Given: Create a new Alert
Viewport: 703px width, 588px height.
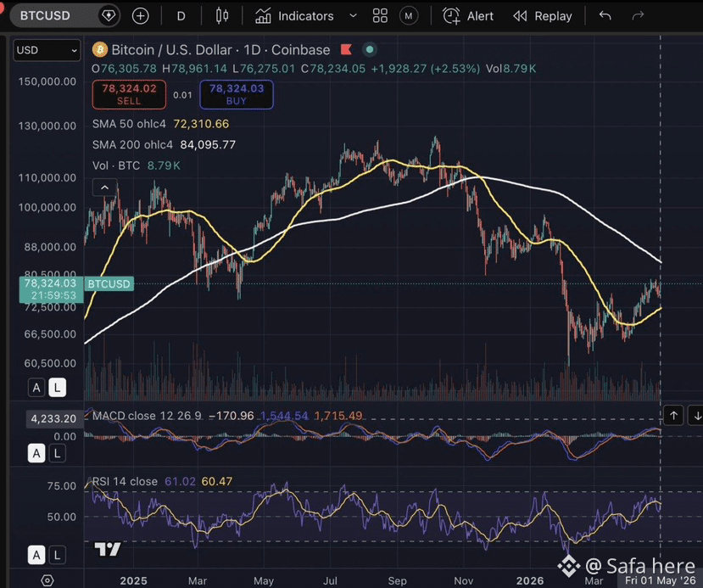Looking at the screenshot, I should pos(468,17).
